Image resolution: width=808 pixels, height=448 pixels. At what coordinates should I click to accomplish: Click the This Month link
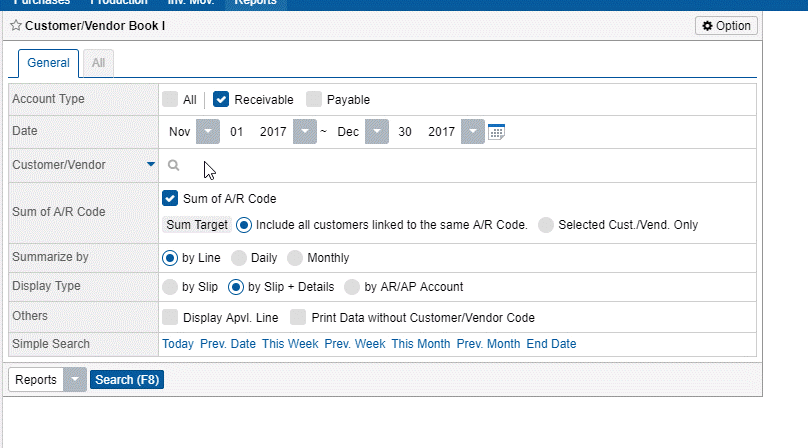pos(420,344)
